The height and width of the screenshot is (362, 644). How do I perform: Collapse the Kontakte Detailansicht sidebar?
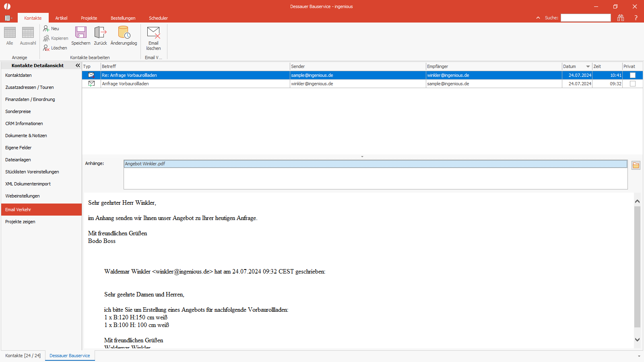(78, 65)
